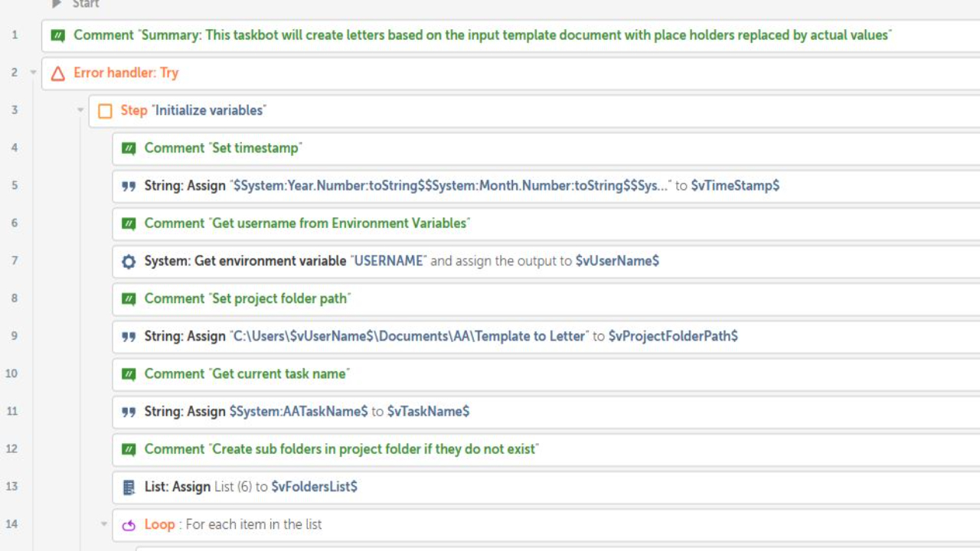Click the $vTimeStamp$ variable on line 5
The width and height of the screenshot is (980, 551).
735,186
